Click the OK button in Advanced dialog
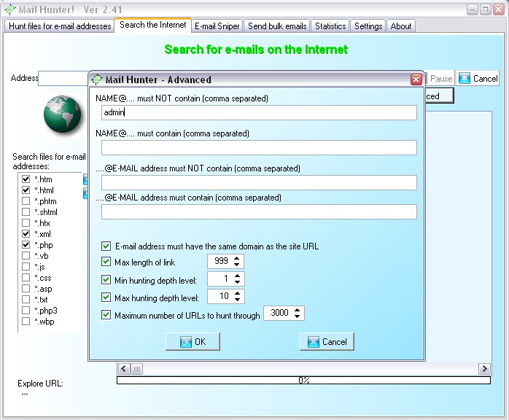 [x=193, y=341]
